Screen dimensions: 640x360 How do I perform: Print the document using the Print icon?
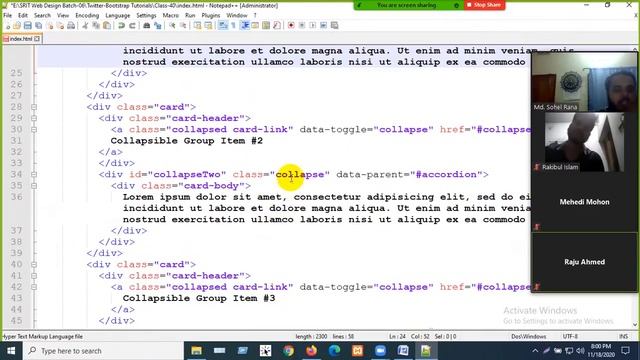pos(71,25)
